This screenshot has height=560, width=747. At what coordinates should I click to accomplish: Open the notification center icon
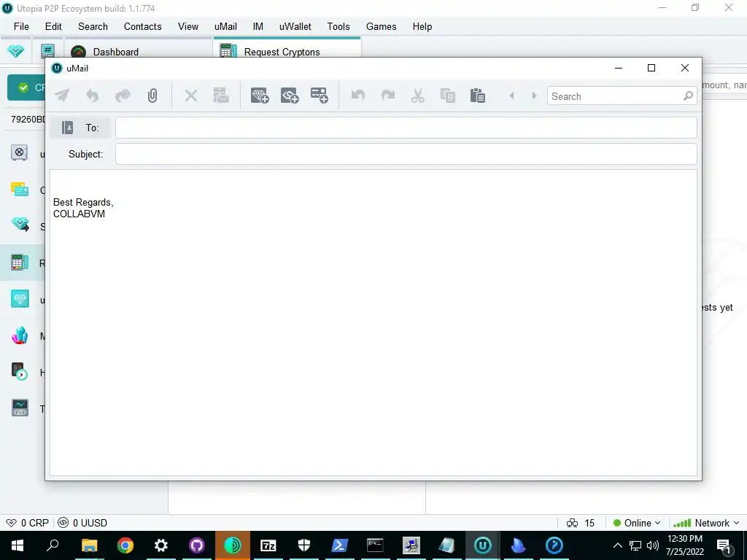coord(724,545)
